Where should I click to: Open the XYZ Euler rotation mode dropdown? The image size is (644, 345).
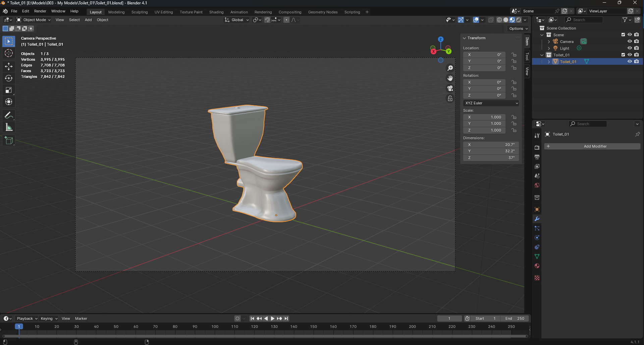(491, 103)
